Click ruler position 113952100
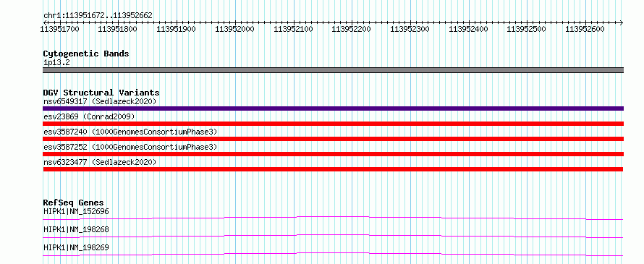Screen dimensions: 644x264 coord(293,29)
